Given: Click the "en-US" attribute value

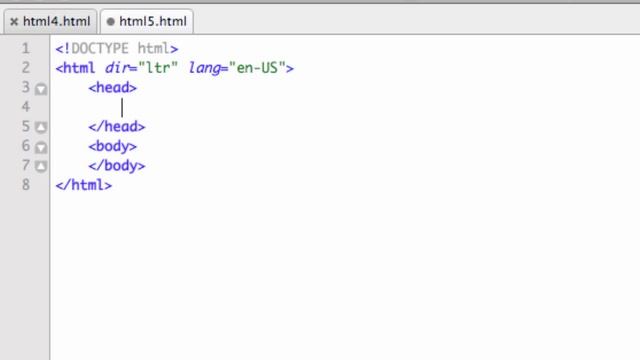Looking at the screenshot, I should pyautogui.click(x=257, y=68).
